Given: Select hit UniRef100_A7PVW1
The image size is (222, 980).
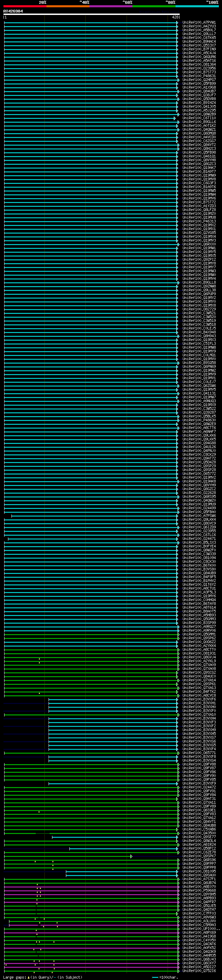Looking at the screenshot, I should point(199,23).
